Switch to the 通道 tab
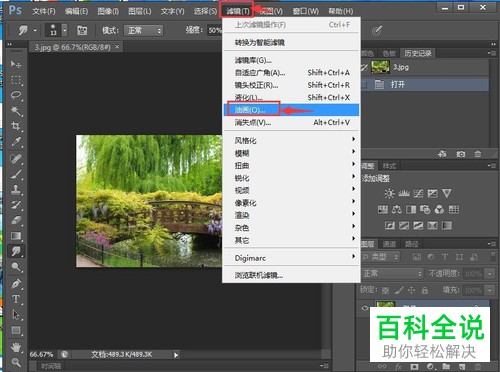500x372 pixels. pos(389,244)
